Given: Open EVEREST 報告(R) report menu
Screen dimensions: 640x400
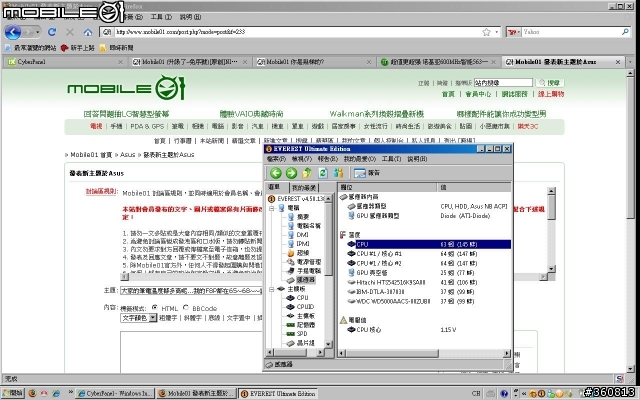Looking at the screenshot, I should pyautogui.click(x=328, y=159).
